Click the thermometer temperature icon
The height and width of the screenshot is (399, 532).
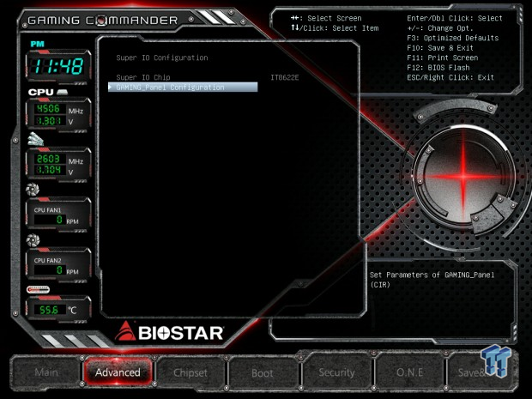pyautogui.click(x=38, y=289)
